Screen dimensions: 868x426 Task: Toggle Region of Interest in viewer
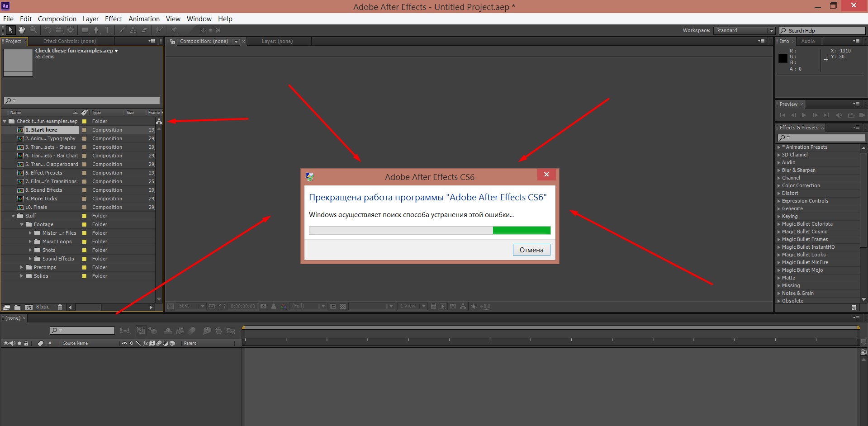point(332,306)
